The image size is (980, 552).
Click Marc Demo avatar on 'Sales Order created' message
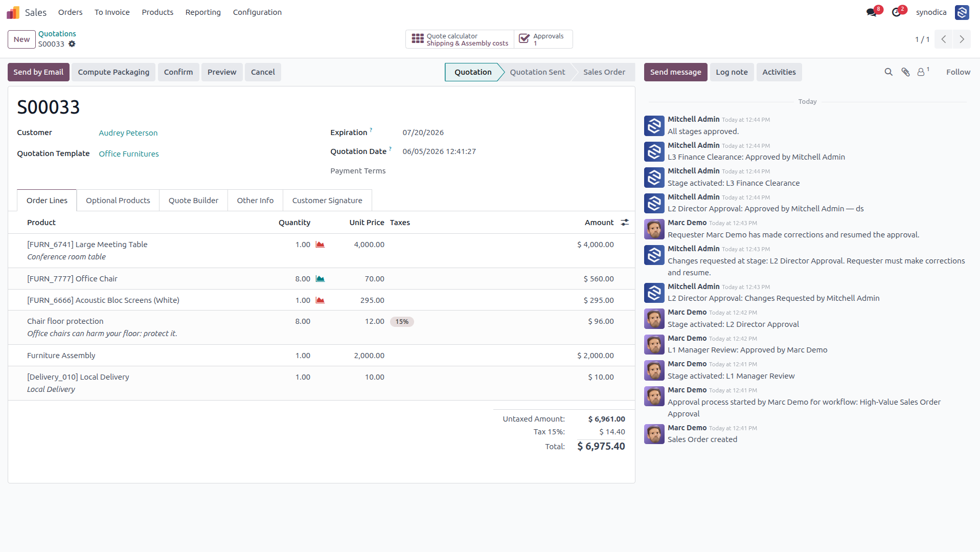(x=654, y=434)
